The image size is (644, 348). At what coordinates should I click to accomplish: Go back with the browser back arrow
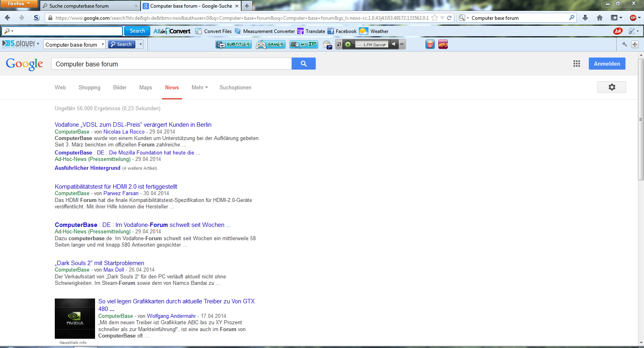(x=7, y=18)
